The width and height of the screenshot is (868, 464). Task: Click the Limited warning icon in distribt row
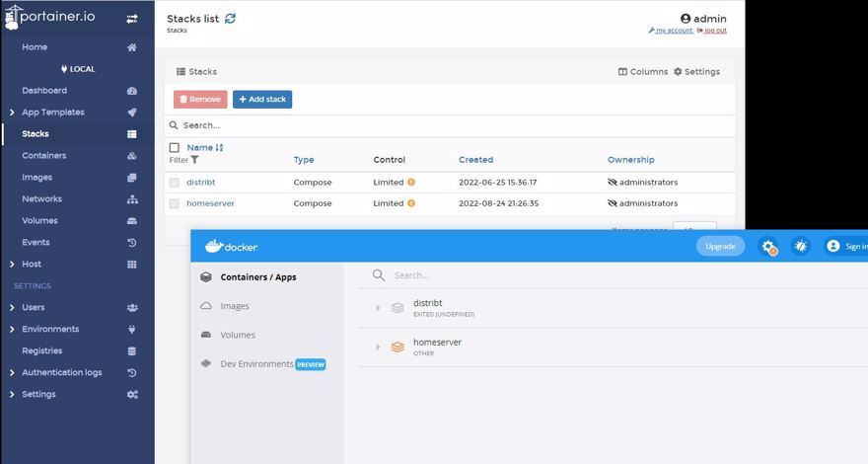coord(411,182)
